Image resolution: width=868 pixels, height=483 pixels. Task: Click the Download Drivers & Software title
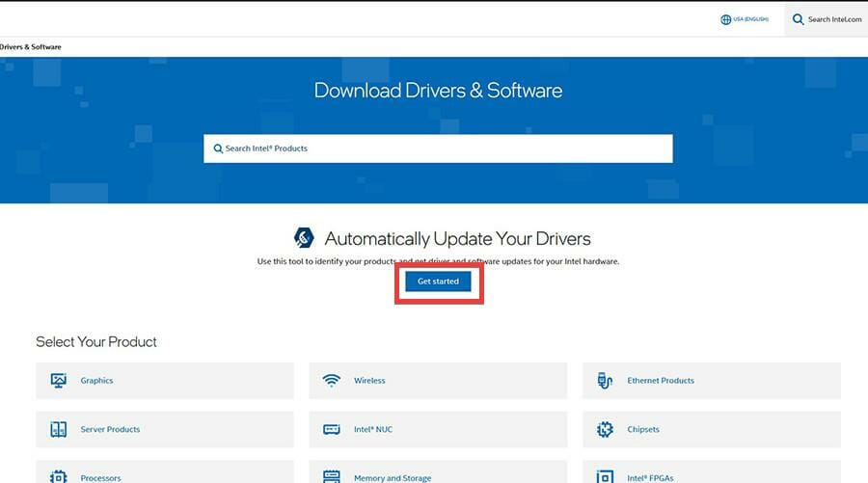tap(438, 91)
